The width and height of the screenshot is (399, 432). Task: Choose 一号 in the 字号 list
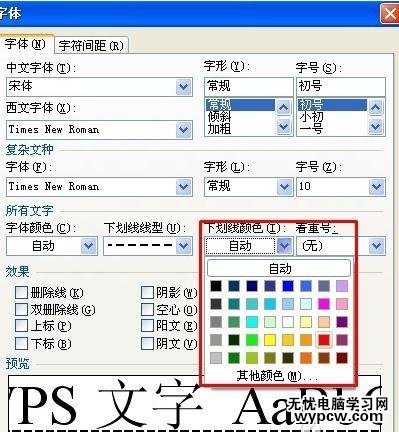click(332, 129)
